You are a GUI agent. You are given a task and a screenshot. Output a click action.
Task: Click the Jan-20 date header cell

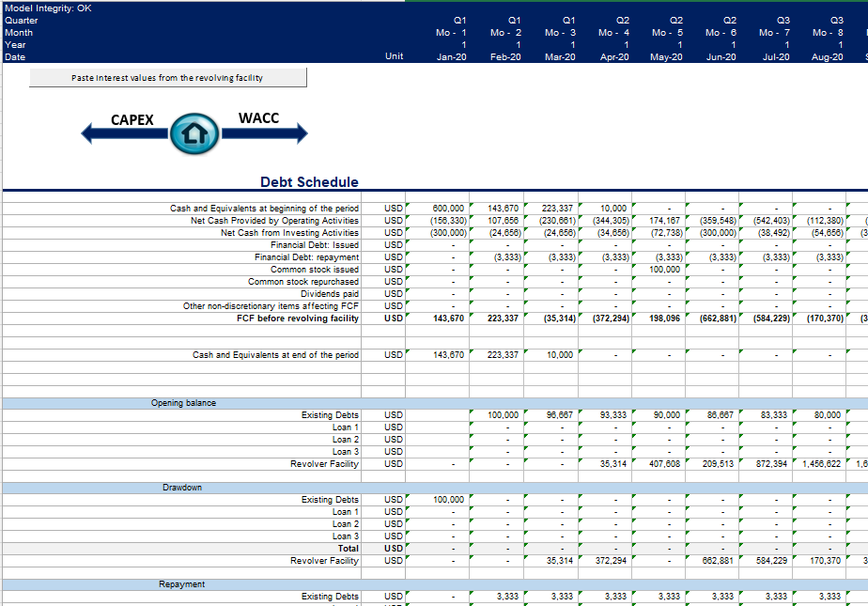coord(451,56)
